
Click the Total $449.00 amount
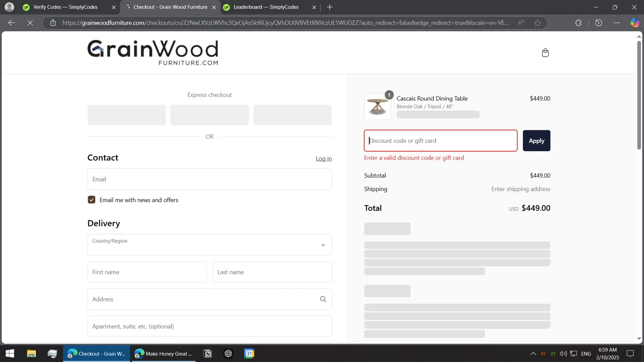[x=536, y=208]
